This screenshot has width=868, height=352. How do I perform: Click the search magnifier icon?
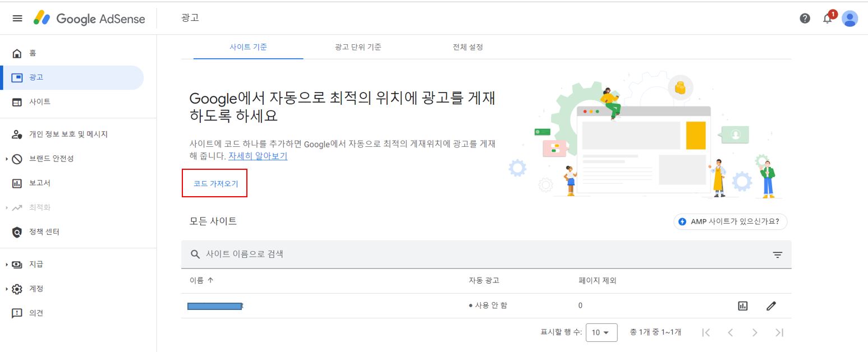[x=195, y=254]
